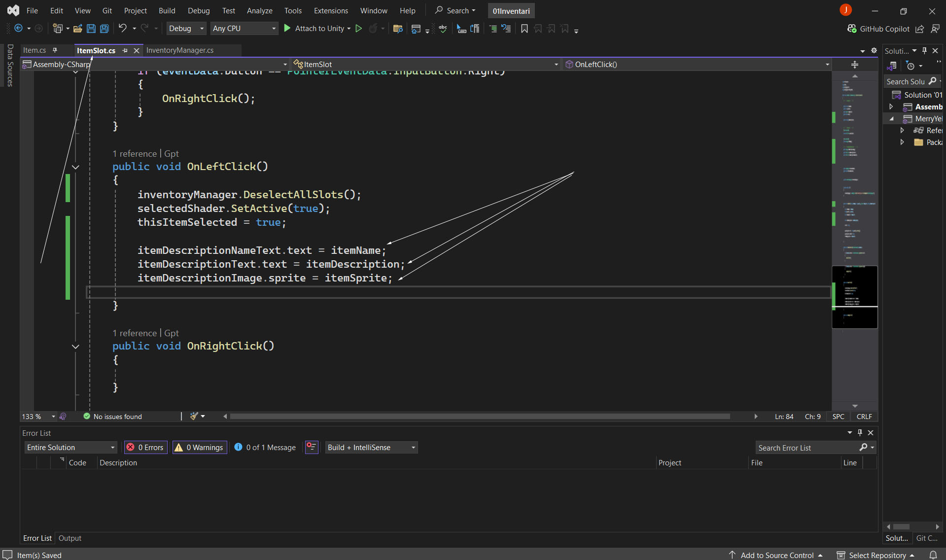Collapse the OnLeftClick method fold arrow
Image resolution: width=946 pixels, height=560 pixels.
[75, 167]
